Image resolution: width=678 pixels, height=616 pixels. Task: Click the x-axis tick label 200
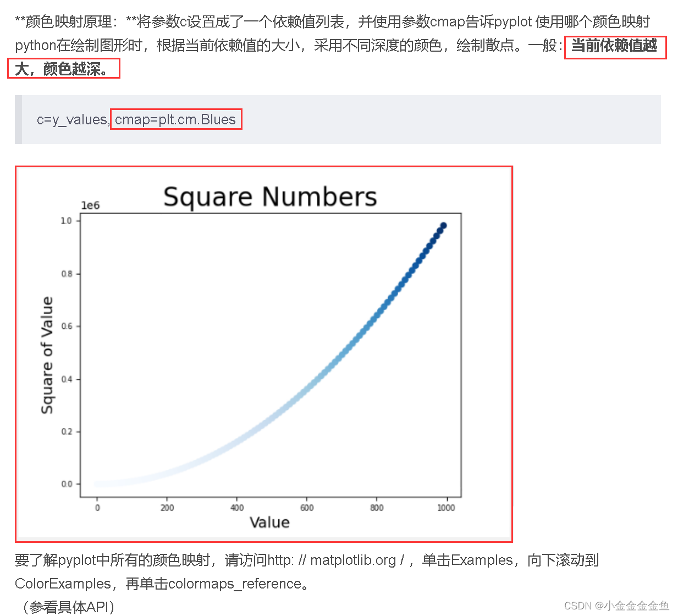tap(167, 508)
